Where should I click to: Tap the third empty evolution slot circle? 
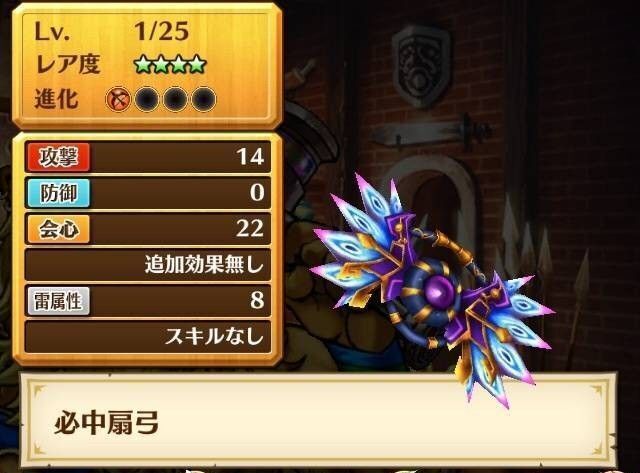(x=204, y=99)
